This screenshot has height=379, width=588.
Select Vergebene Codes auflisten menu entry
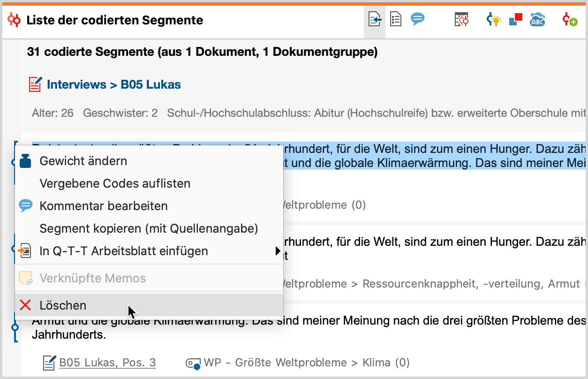[149, 183]
